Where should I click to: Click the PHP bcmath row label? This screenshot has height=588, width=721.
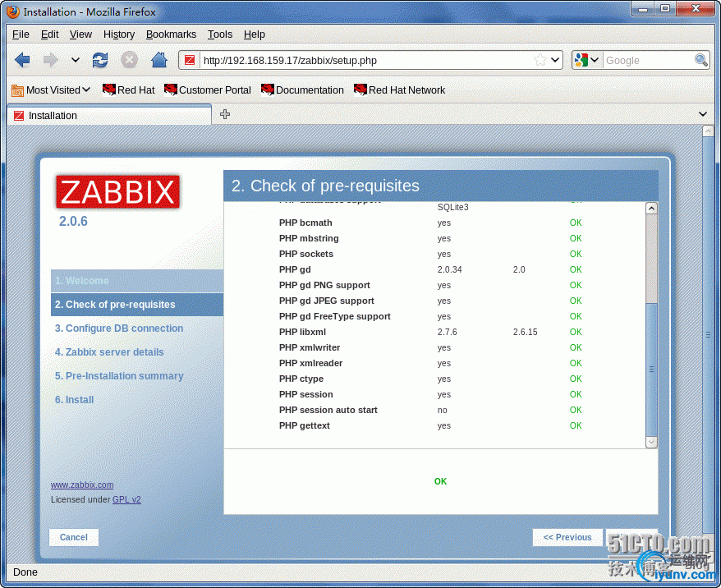point(305,223)
